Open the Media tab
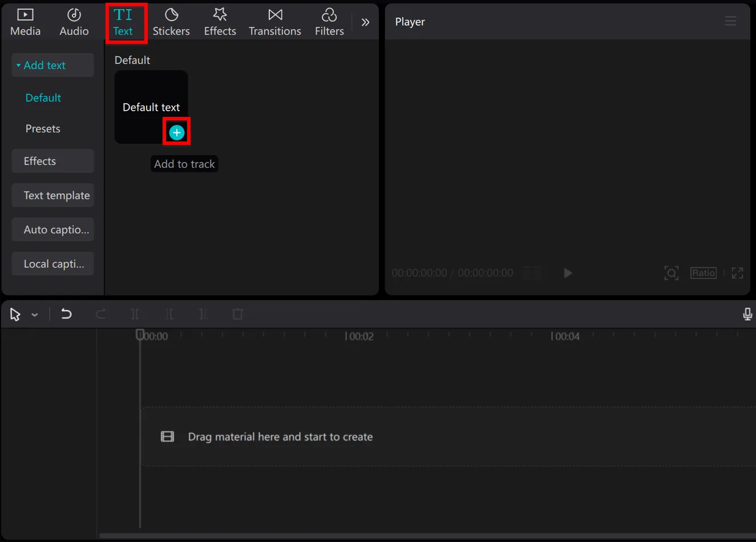The width and height of the screenshot is (756, 542). pos(25,22)
